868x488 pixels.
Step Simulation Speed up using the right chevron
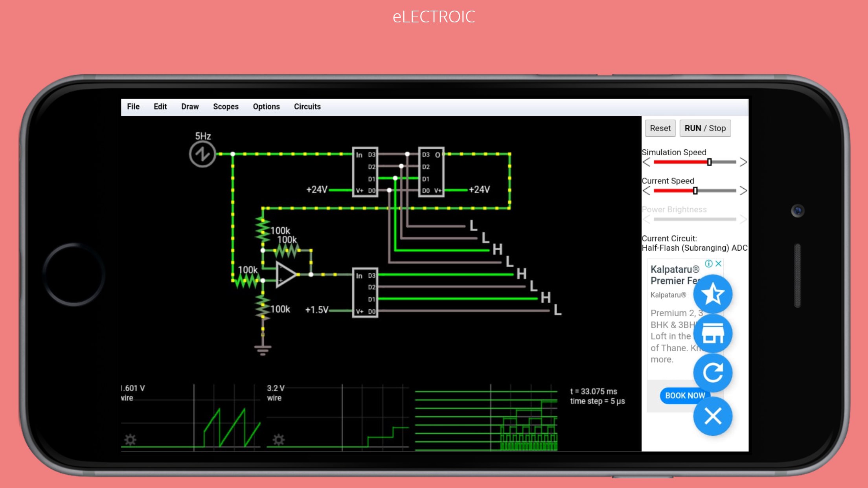click(744, 161)
